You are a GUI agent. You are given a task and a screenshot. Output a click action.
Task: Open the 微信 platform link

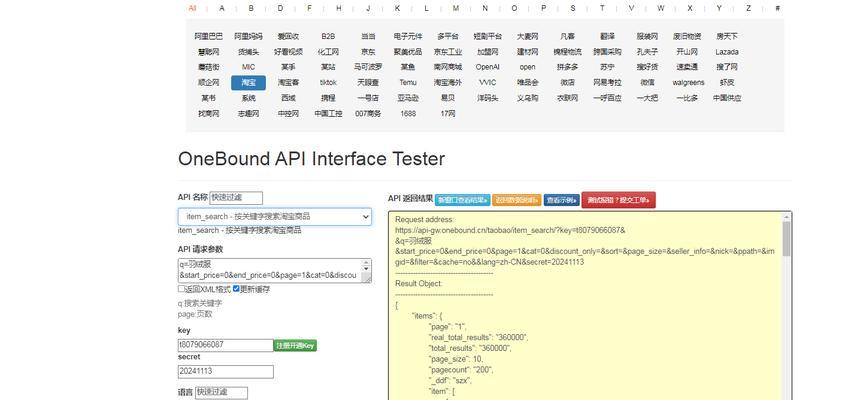pyautogui.click(x=647, y=83)
